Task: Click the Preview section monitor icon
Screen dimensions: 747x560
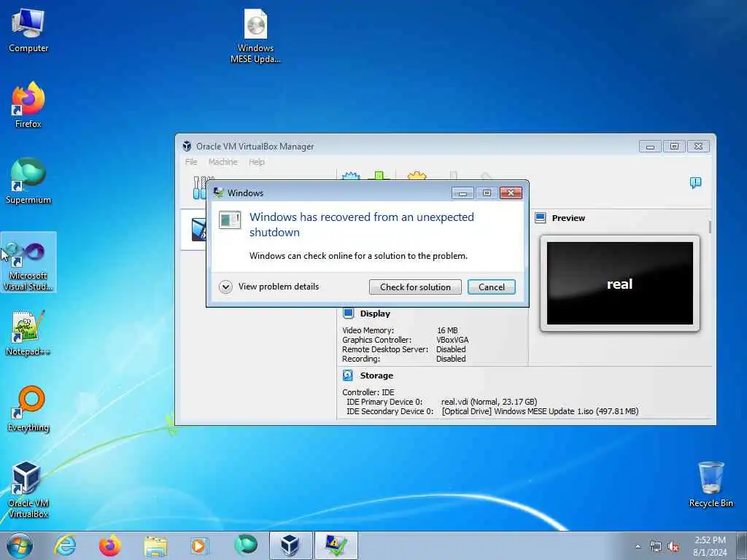Action: tap(541, 217)
